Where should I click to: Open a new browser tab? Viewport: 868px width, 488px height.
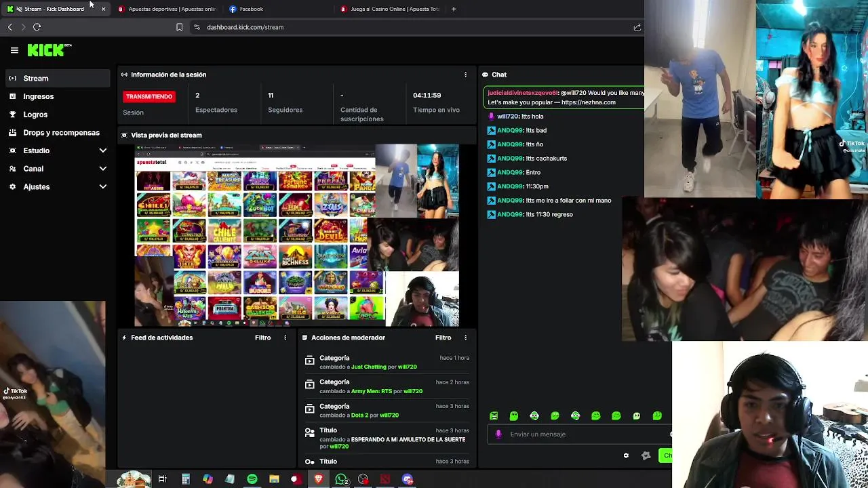click(454, 9)
